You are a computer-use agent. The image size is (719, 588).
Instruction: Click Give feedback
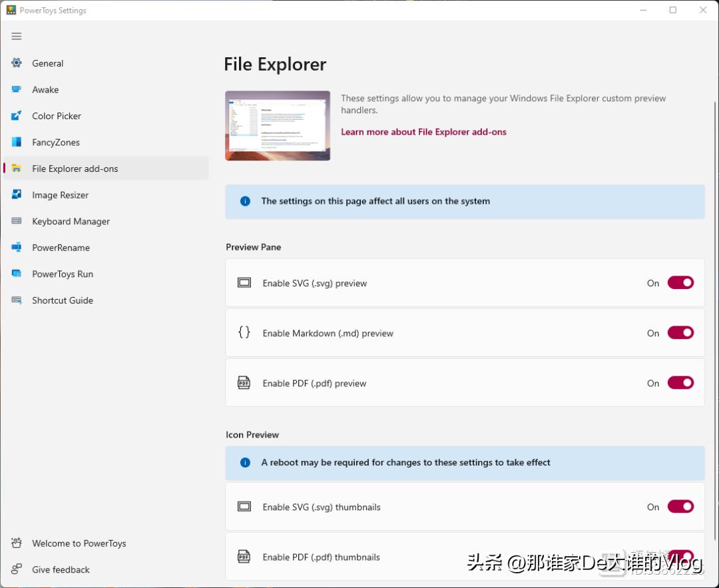pyautogui.click(x=60, y=569)
